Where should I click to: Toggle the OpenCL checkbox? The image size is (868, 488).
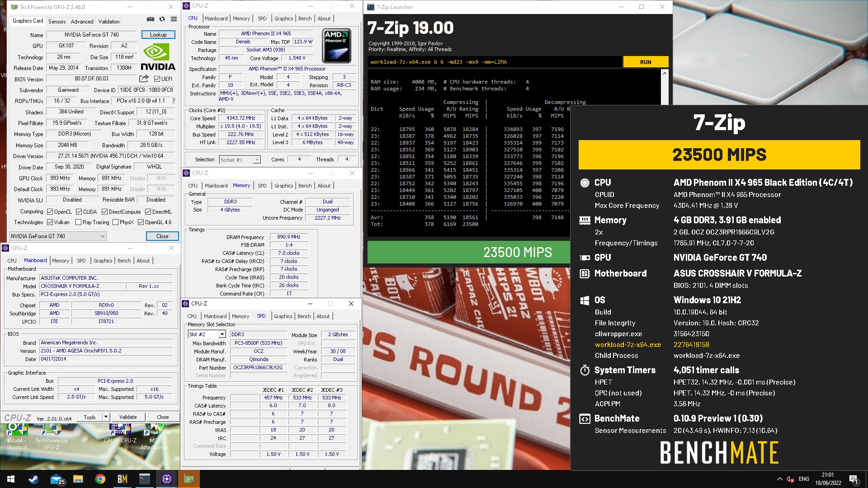click(50, 211)
